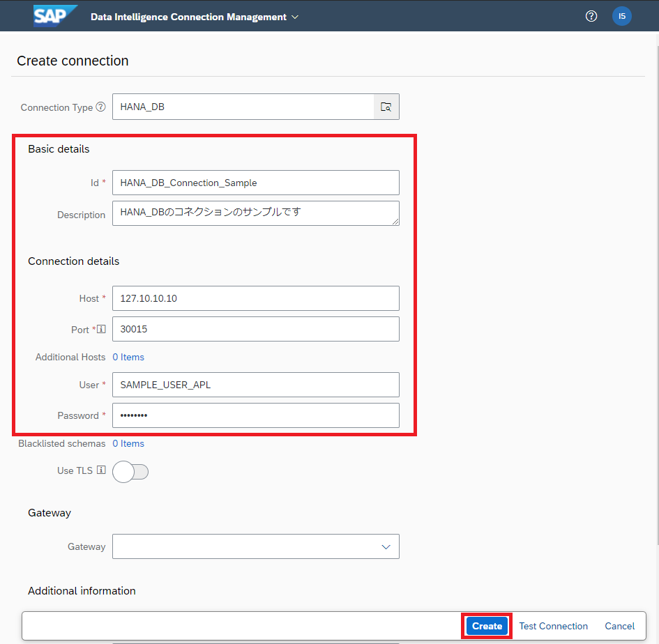Screen dimensions: 659x644
Task: Open Blacklisted schemas 0 Items link
Action: pyautogui.click(x=128, y=443)
